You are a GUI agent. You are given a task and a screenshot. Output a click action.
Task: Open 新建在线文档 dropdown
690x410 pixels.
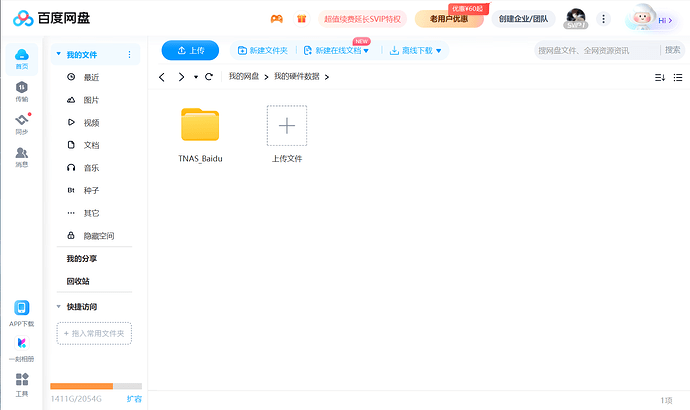point(338,51)
